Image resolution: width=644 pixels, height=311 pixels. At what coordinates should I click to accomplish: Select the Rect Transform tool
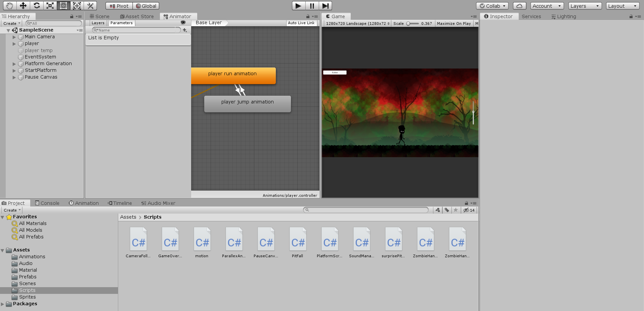pyautogui.click(x=63, y=6)
